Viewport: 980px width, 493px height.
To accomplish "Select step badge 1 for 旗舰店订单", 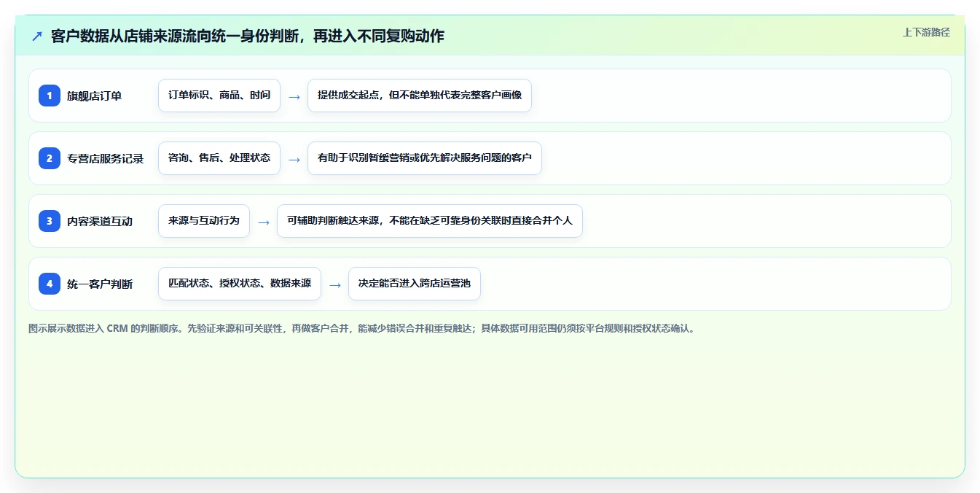I will pos(50,96).
